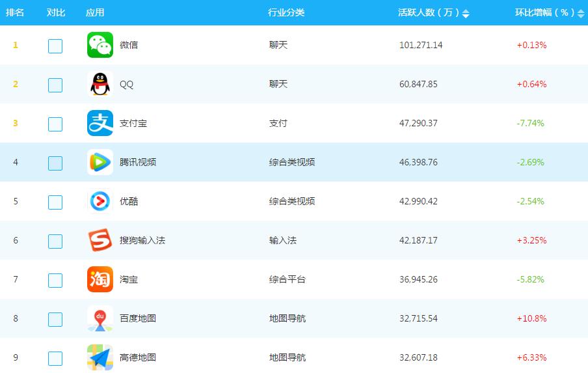The width and height of the screenshot is (588, 373).
Task: Click the +0.13% growth value
Action: (x=532, y=45)
